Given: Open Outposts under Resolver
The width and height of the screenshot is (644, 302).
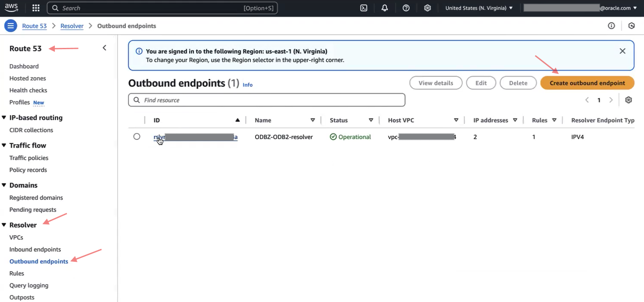Looking at the screenshot, I should coord(22,297).
